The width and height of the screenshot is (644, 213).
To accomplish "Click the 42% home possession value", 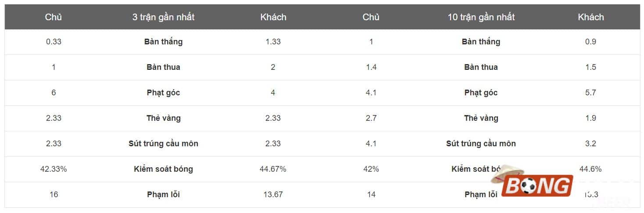I will coord(371,169).
